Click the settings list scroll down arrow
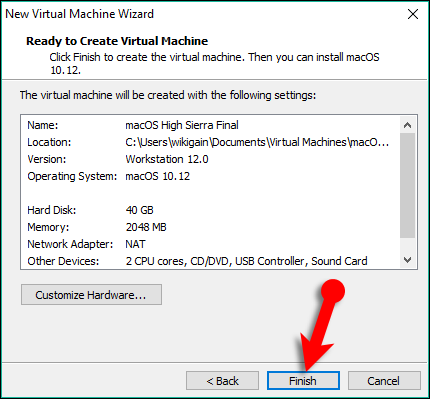This screenshot has width=430, height=399. coord(407,260)
